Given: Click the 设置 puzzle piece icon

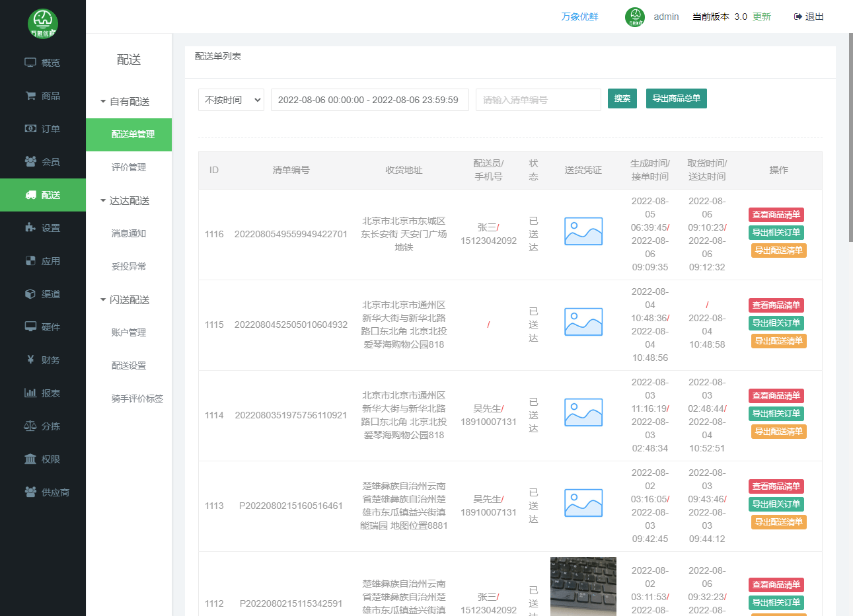Looking at the screenshot, I should point(30,228).
